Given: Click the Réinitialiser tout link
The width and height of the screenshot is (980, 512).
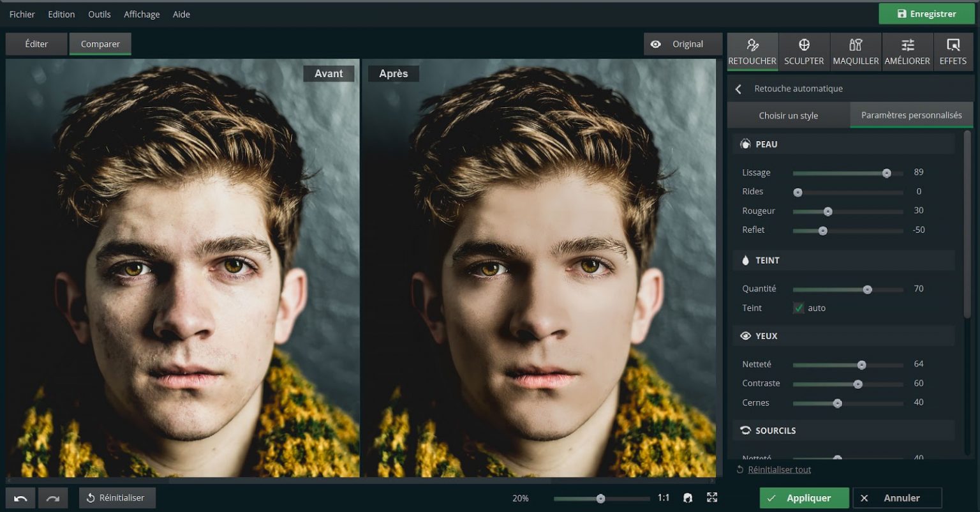Looking at the screenshot, I should [779, 469].
